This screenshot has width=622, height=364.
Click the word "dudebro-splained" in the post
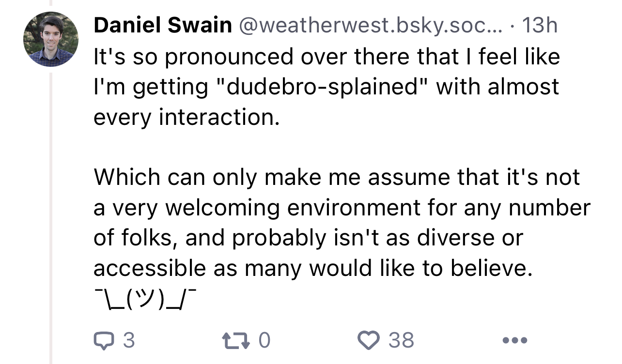[320, 87]
